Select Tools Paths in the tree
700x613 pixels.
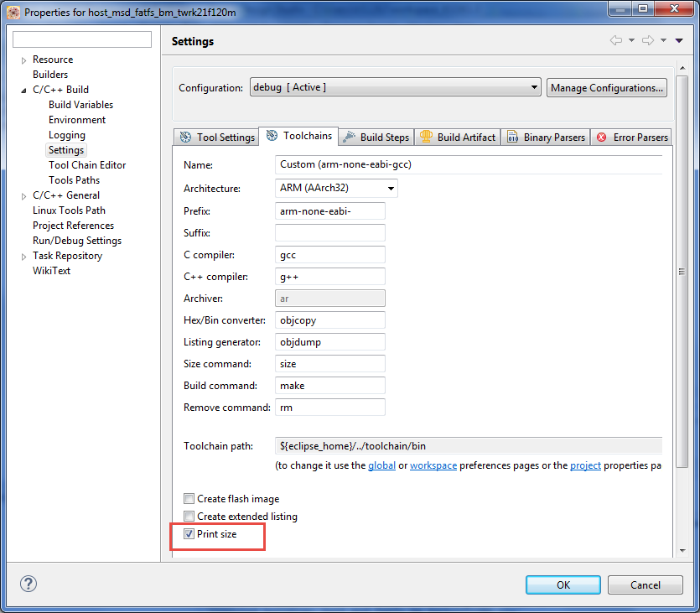tap(74, 180)
